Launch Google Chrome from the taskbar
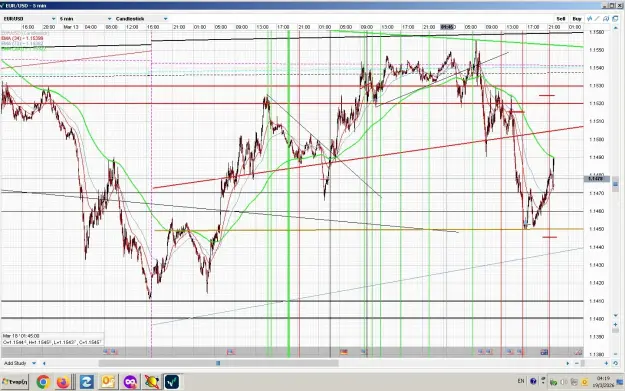This screenshot has height=391, width=625. point(43,382)
